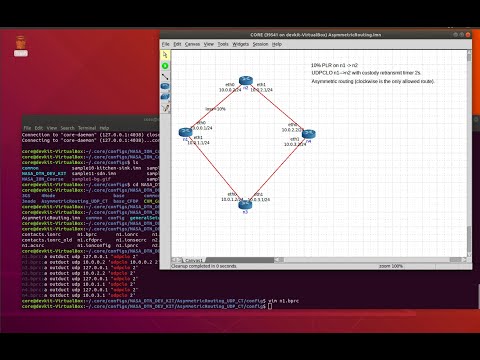Choose the router network-layer node tool
Image resolution: width=480 pixels, height=360 pixels.
(x=165, y=86)
